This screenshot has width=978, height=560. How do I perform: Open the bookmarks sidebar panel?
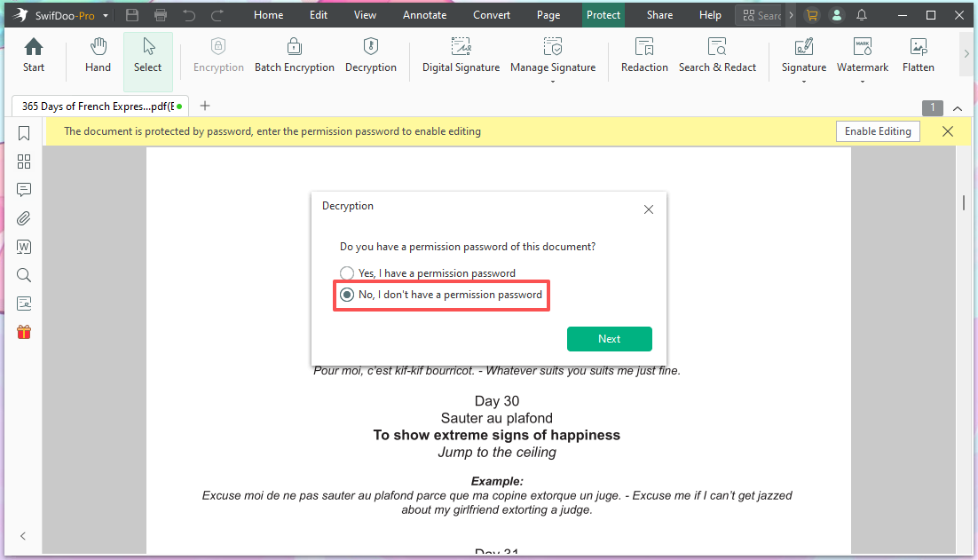[x=24, y=133]
